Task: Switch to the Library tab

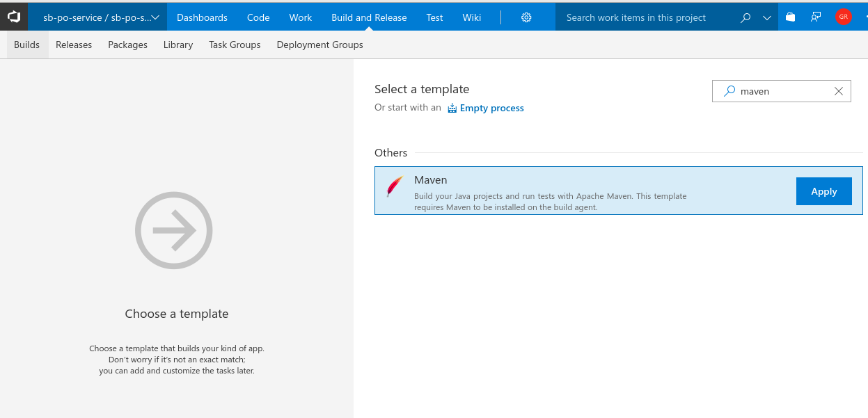Action: [x=178, y=45]
